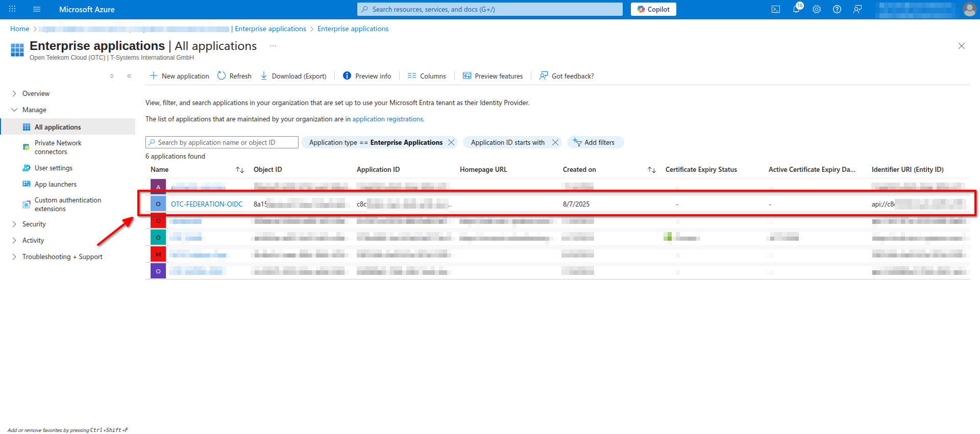This screenshot has width=980, height=434.
Task: Select App launchers menu item
Action: [56, 184]
